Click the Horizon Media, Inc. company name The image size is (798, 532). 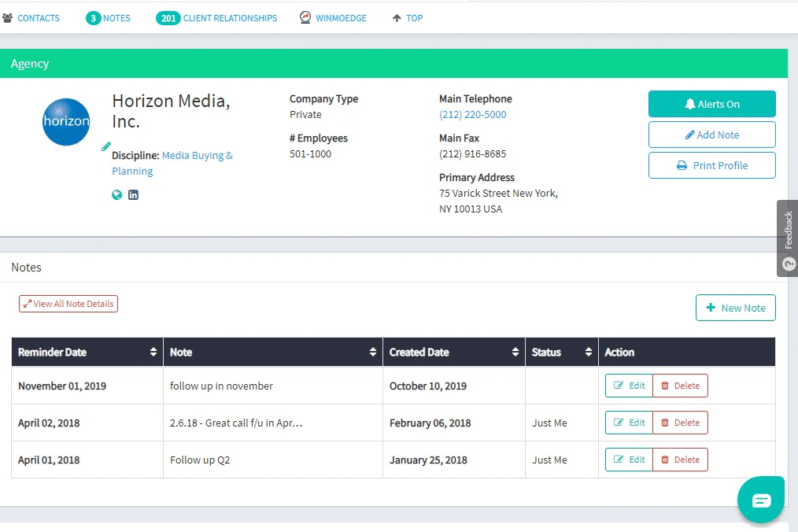171,111
